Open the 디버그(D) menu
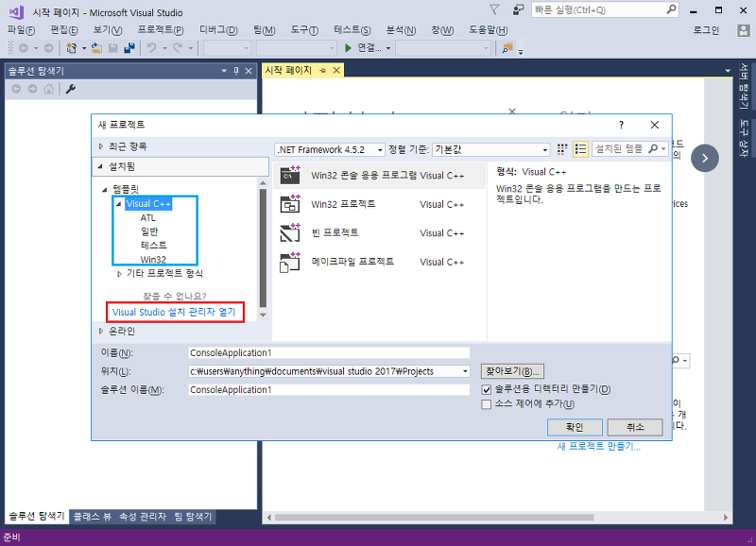Screen dimensions: 756x546 click(218, 30)
